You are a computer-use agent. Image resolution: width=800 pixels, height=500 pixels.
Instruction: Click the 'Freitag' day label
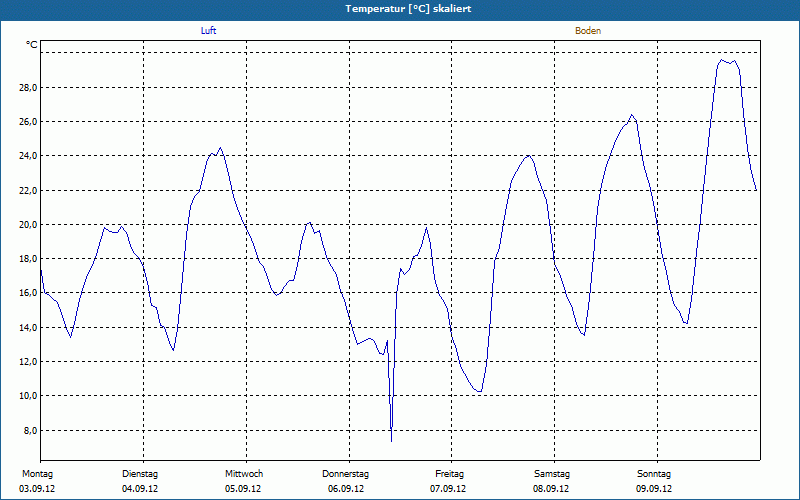(x=449, y=474)
